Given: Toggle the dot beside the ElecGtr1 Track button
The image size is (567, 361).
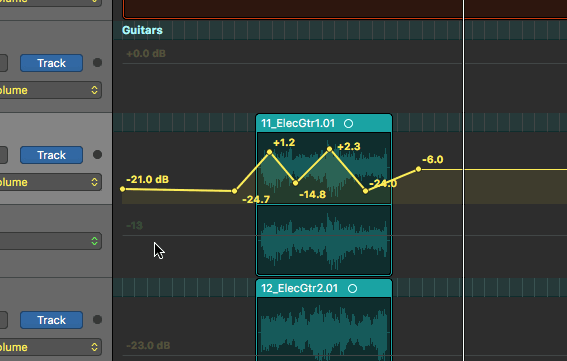Looking at the screenshot, I should pos(97,154).
